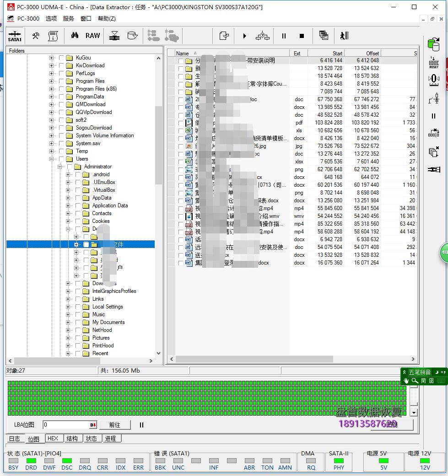The width and height of the screenshot is (448, 476).
Task: Switch to the HEX tab
Action: (x=53, y=438)
